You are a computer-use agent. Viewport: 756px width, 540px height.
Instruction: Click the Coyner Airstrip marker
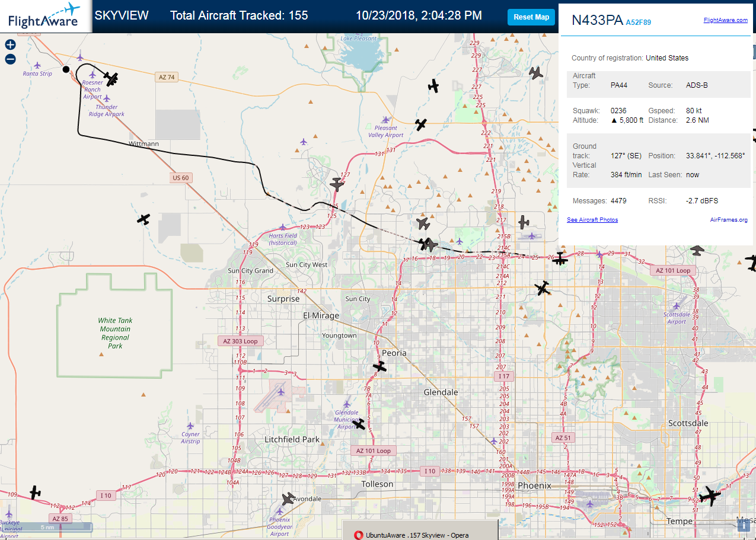pyautogui.click(x=190, y=426)
